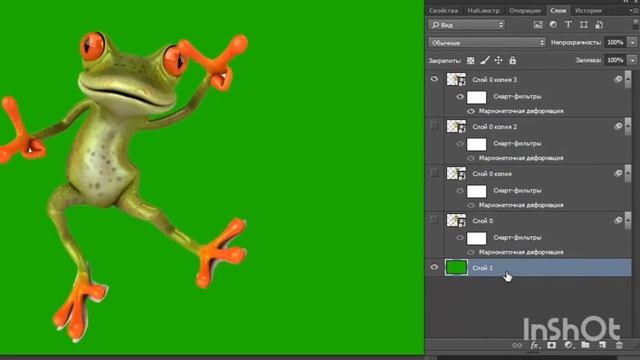Lock layer position move icon
This screenshot has width=640, height=360.
tap(498, 60)
